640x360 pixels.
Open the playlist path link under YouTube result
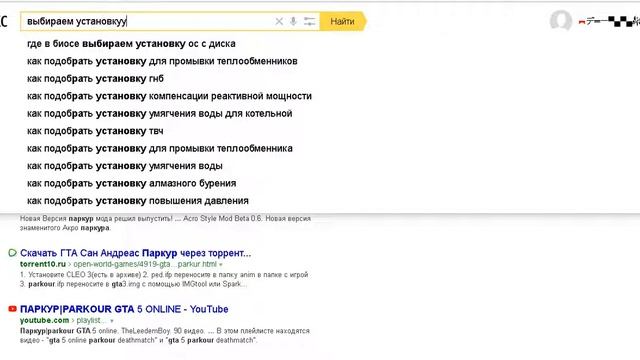pos(91,320)
